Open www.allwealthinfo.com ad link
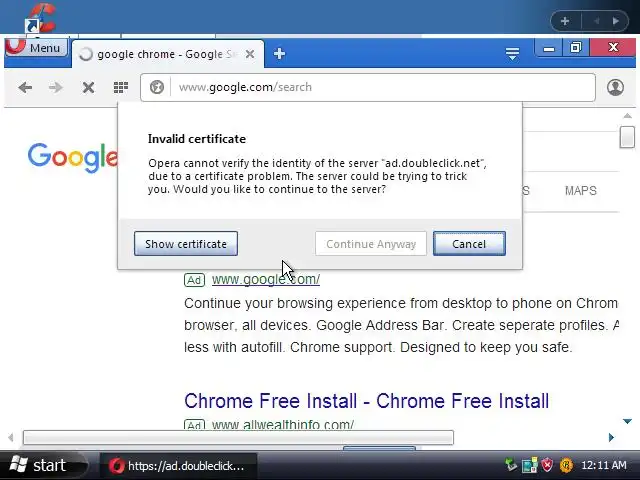 282,424
